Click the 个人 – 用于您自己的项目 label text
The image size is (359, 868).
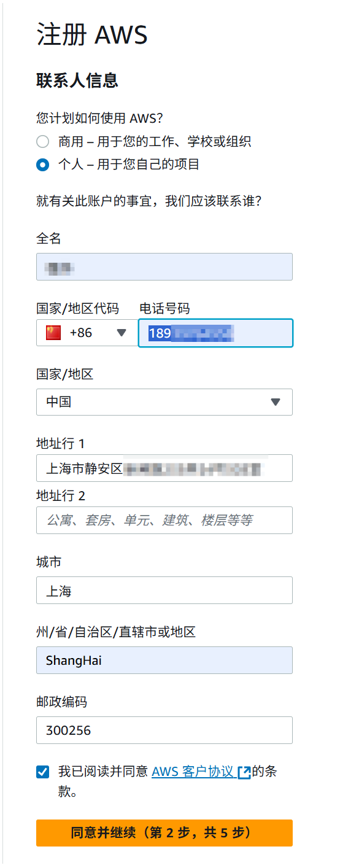pyautogui.click(x=129, y=165)
